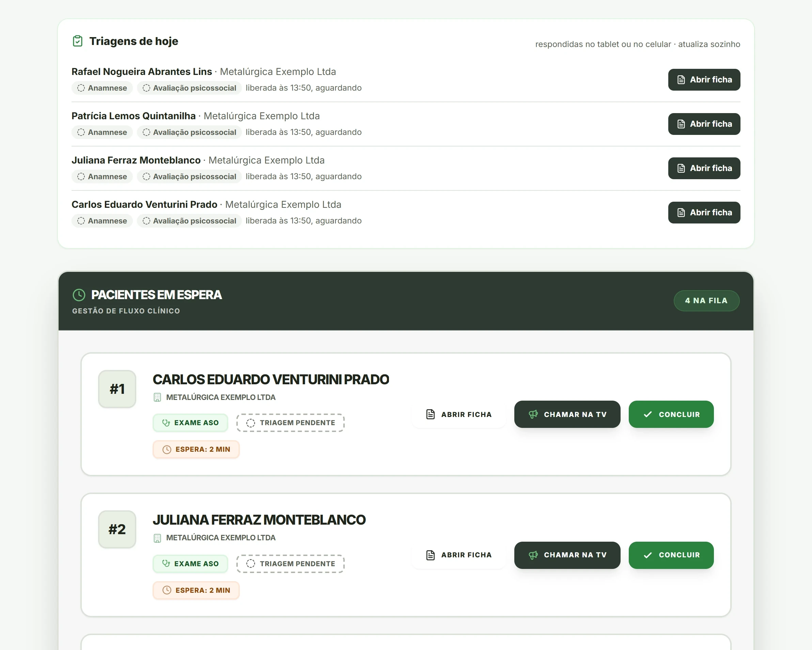This screenshot has width=812, height=650.
Task: Click CONCLUIR on Carlos Eduardo's queue card
Action: click(x=671, y=414)
